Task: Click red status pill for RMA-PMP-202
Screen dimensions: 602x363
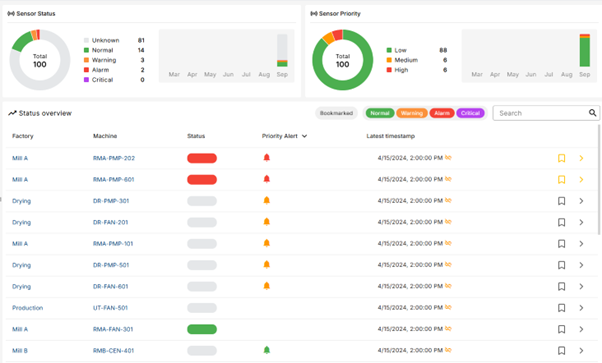Action: click(x=202, y=158)
